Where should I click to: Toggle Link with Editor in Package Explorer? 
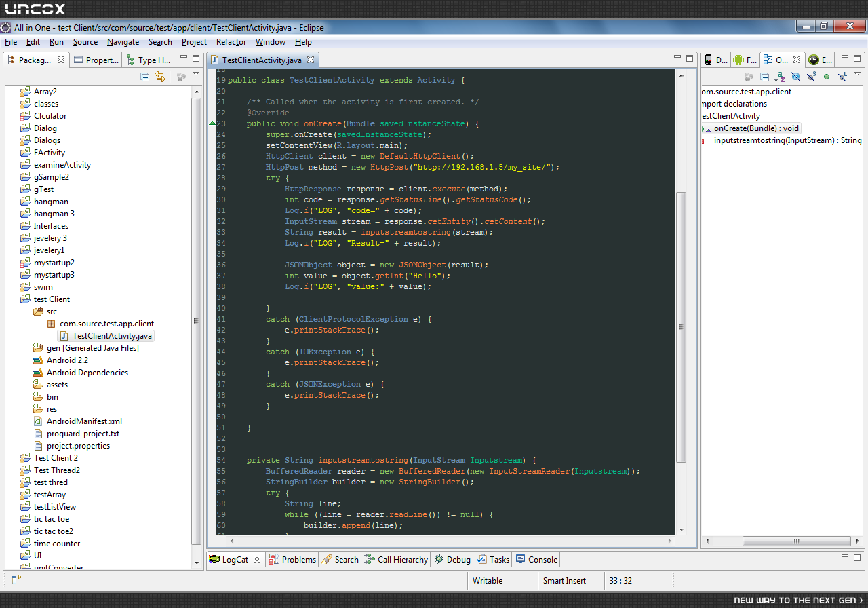click(160, 77)
